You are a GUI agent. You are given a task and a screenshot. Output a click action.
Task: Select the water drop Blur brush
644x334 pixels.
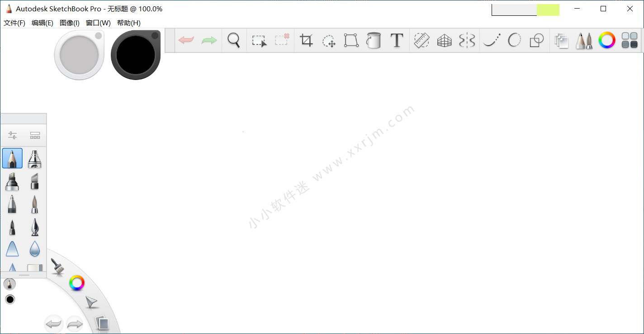point(35,249)
